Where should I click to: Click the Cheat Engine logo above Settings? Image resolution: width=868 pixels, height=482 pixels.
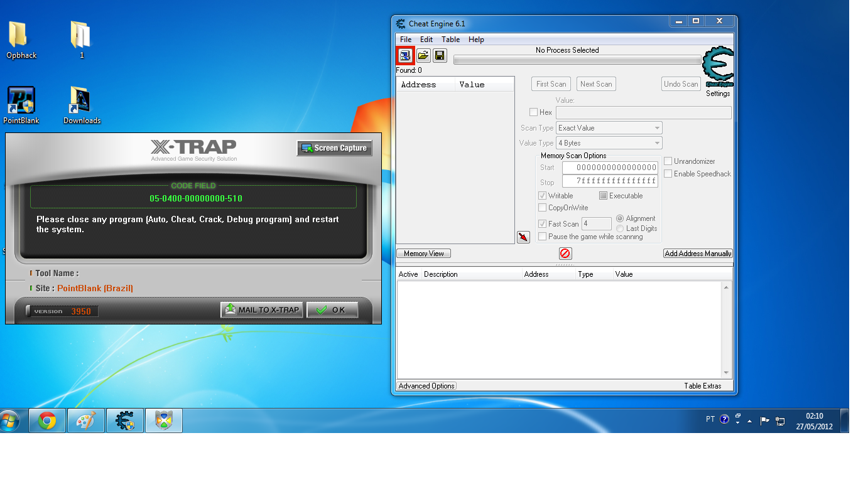pyautogui.click(x=718, y=67)
